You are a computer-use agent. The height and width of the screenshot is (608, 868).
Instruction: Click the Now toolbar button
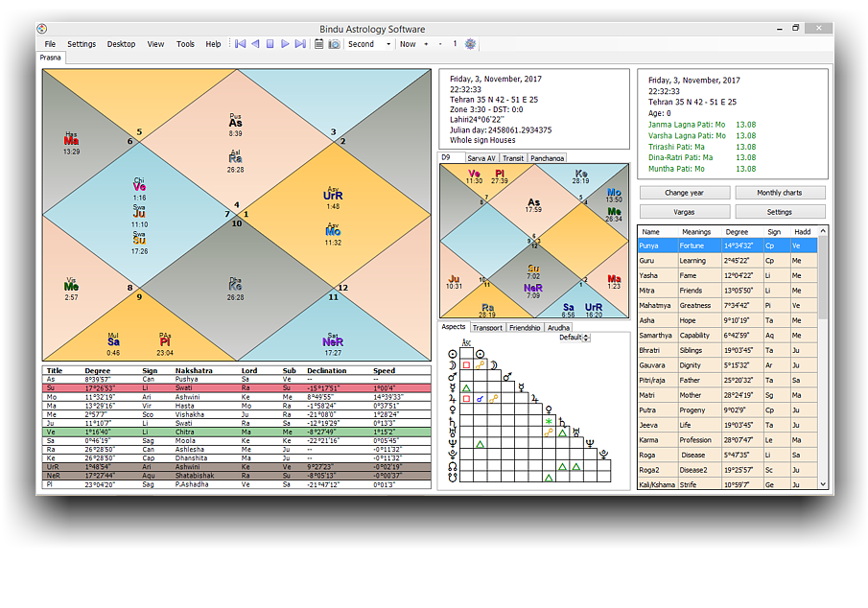click(x=408, y=44)
